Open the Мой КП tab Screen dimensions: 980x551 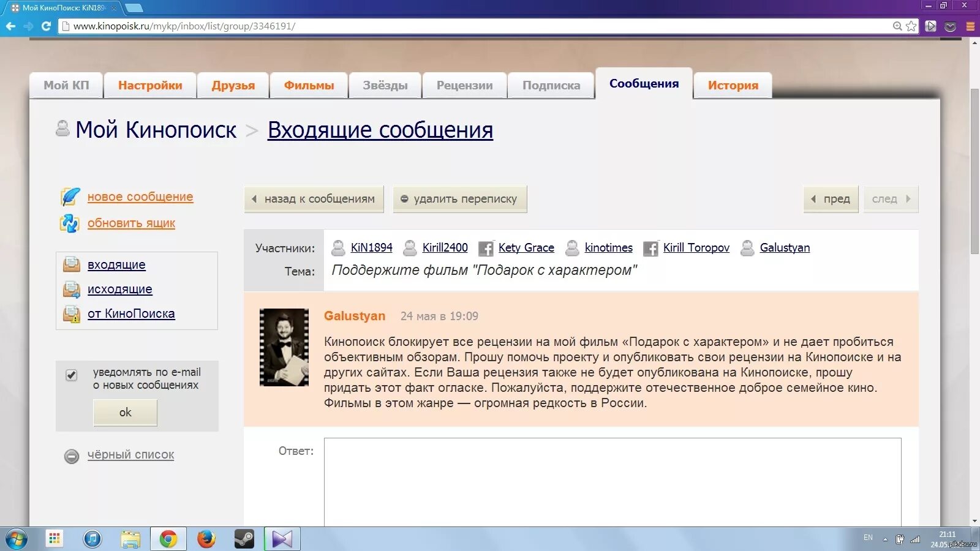[66, 86]
